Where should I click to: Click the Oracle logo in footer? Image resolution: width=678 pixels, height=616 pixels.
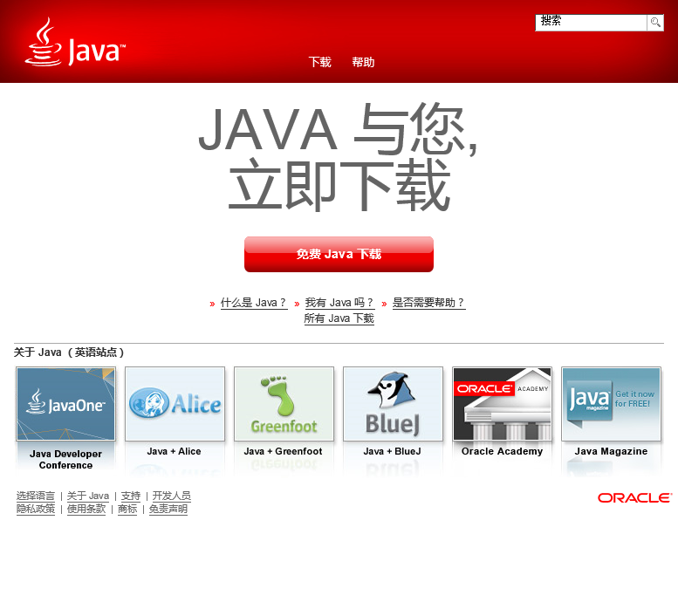click(634, 498)
